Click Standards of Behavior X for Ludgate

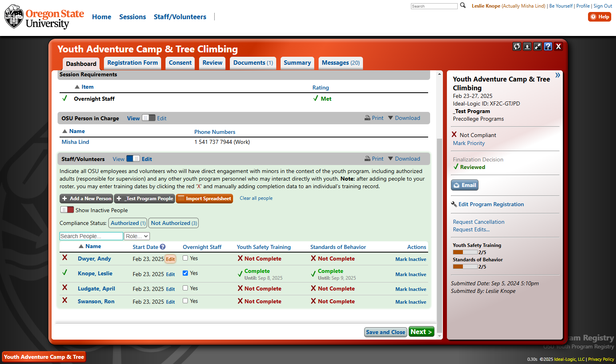[313, 288]
